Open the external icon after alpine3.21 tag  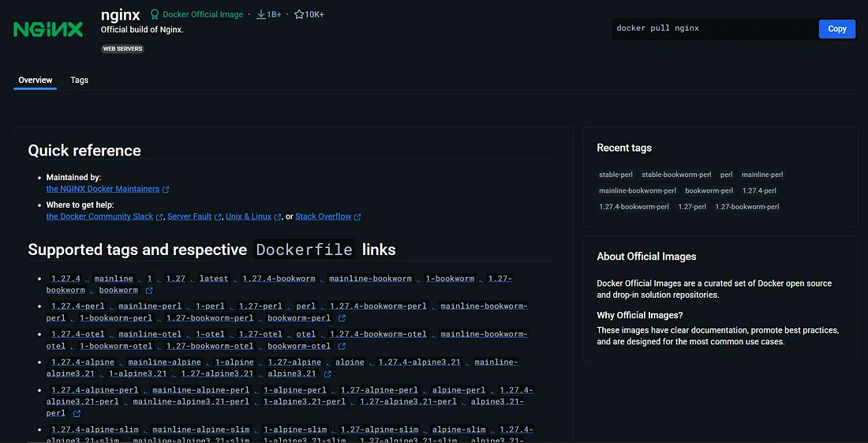point(327,374)
